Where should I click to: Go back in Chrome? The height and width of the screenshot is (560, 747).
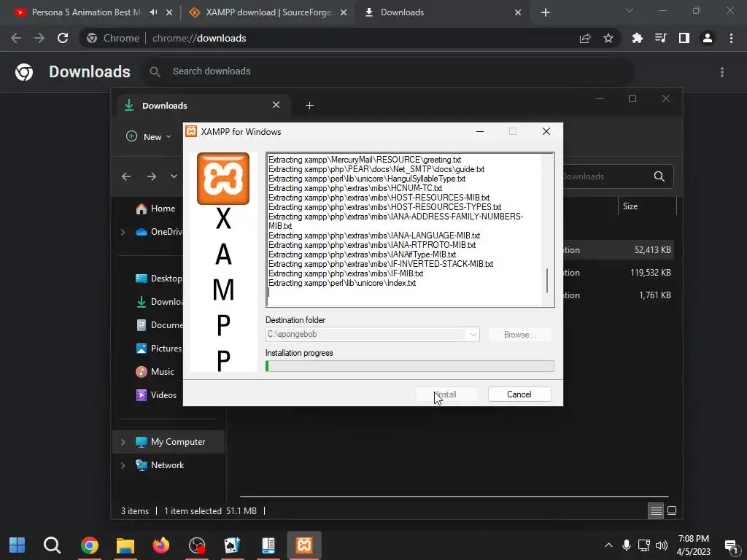pyautogui.click(x=16, y=38)
